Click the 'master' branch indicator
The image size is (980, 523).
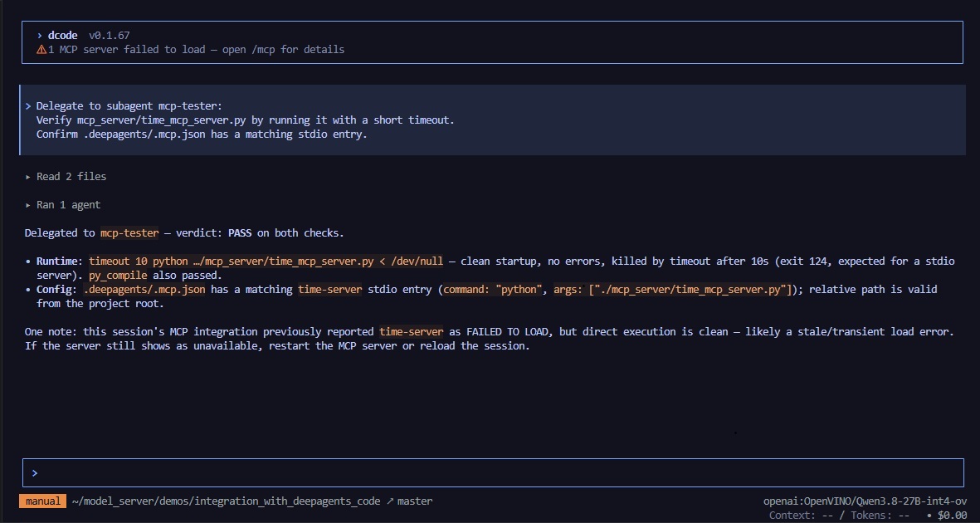click(414, 501)
